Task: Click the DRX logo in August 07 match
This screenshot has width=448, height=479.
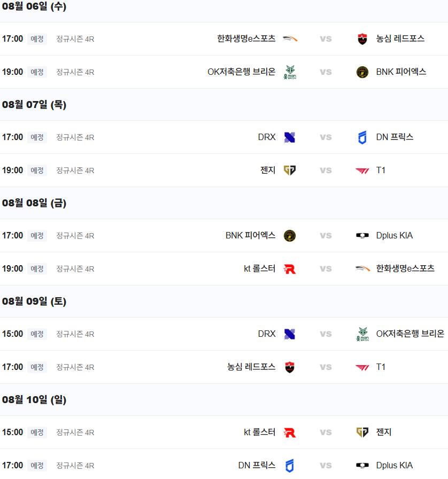Action: [x=290, y=137]
